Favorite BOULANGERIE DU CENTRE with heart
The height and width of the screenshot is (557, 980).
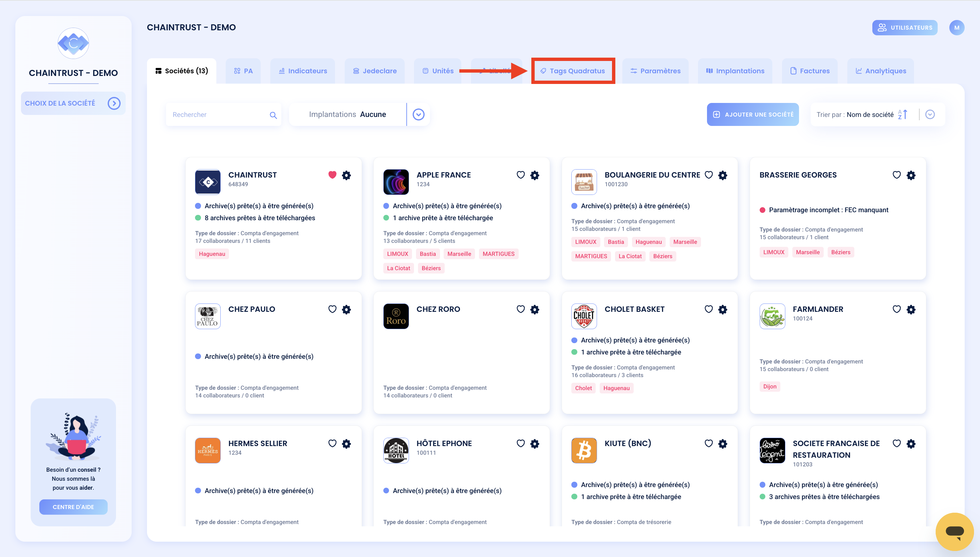click(x=709, y=175)
